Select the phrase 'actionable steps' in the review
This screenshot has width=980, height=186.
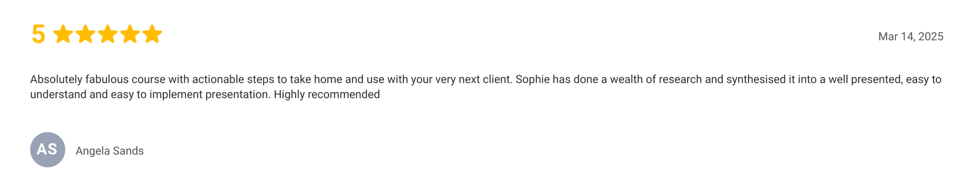click(233, 79)
